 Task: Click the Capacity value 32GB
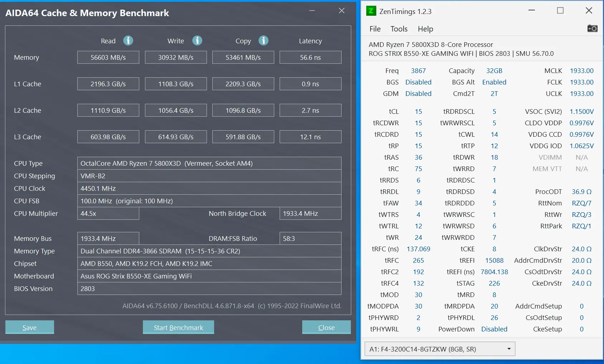[494, 71]
